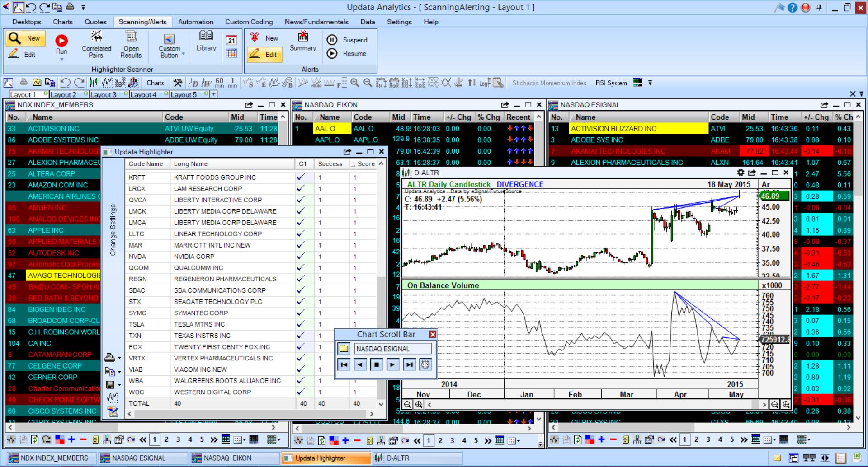Expand save dropdown arrow in Highlighter sidebar
The image size is (868, 467).
pyautogui.click(x=119, y=385)
